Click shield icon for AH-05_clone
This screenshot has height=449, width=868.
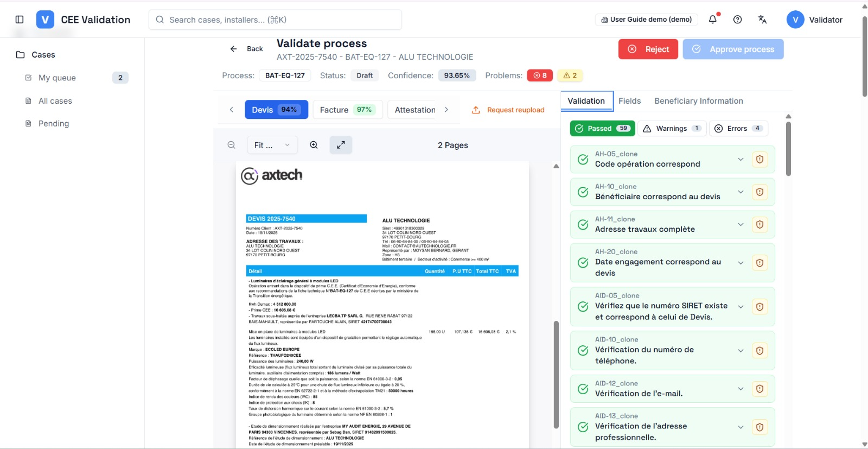coord(759,160)
